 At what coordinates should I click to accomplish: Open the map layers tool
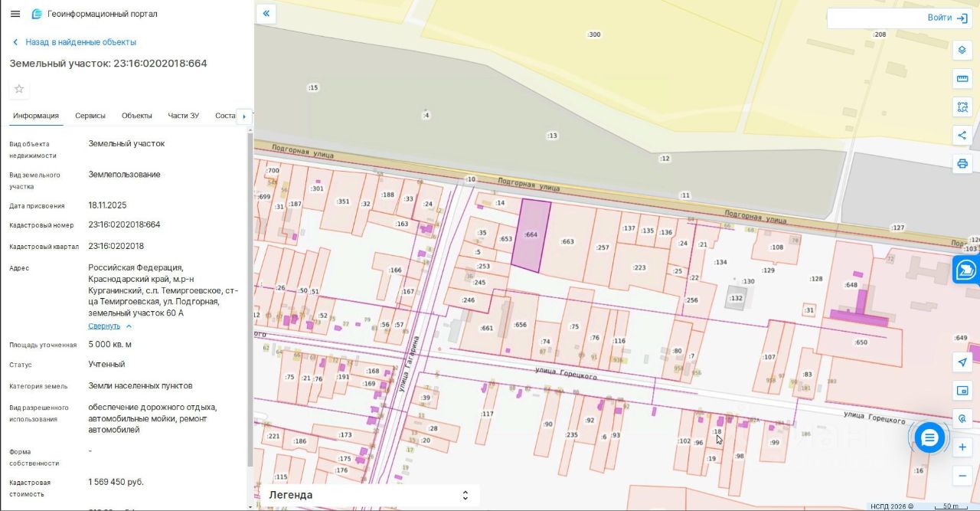(x=962, y=51)
